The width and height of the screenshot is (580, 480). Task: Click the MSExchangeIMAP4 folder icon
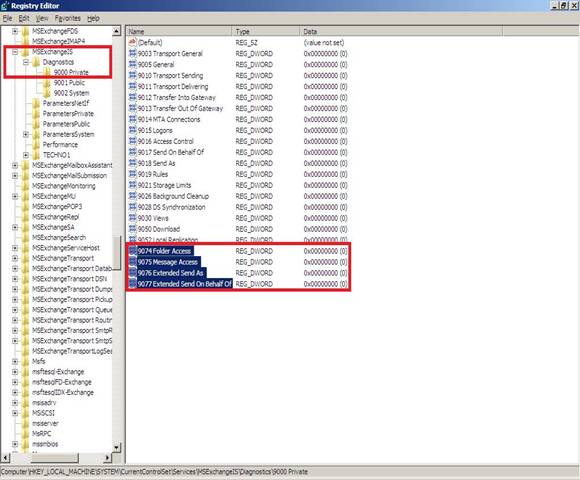click(26, 41)
